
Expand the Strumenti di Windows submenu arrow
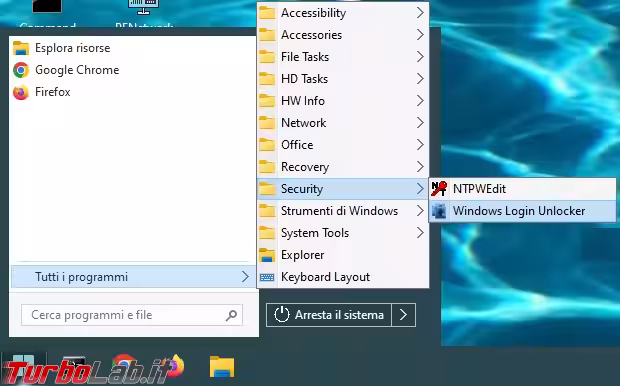420,211
